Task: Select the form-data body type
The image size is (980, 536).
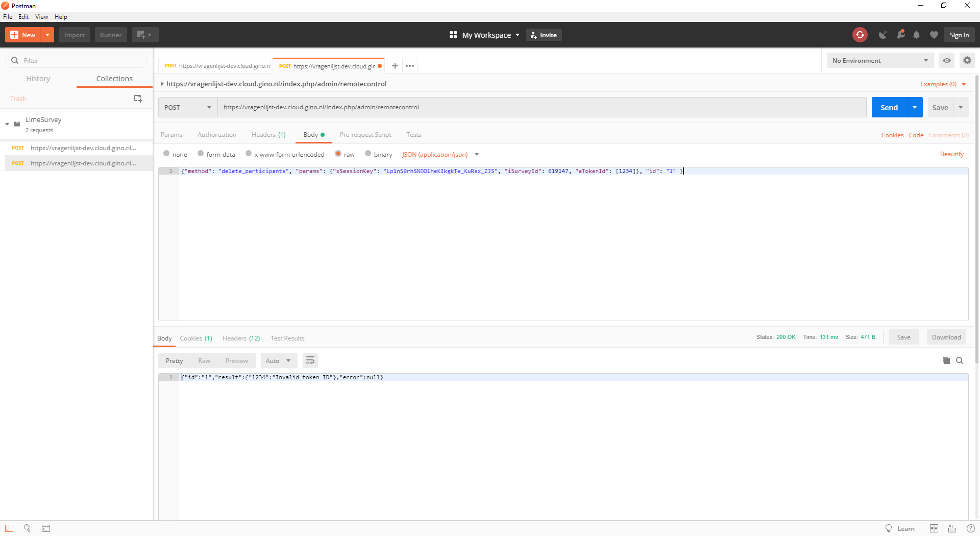Action: pyautogui.click(x=201, y=154)
